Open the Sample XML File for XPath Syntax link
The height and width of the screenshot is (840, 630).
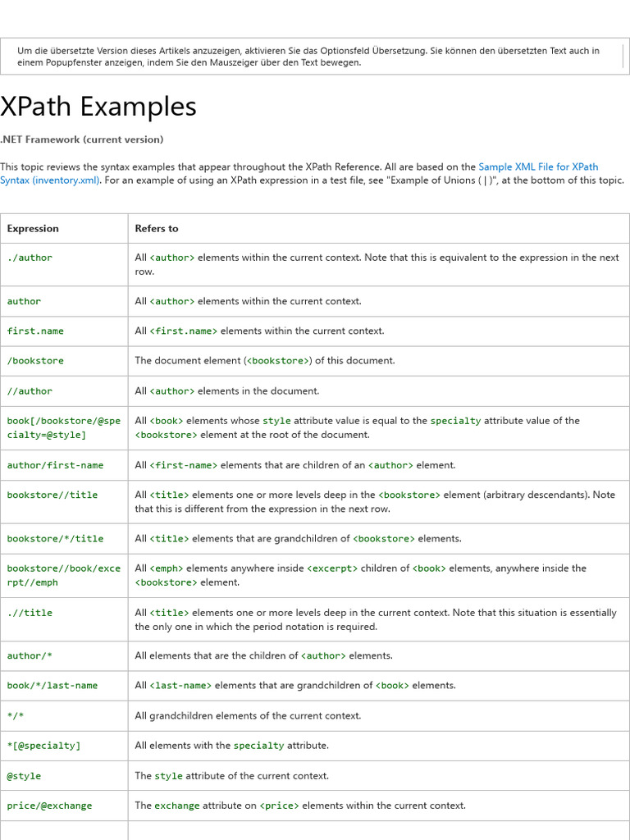(x=538, y=167)
